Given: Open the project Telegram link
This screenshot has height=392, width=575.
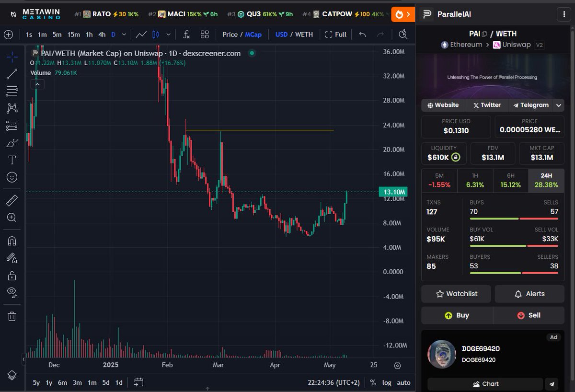Looking at the screenshot, I should pyautogui.click(x=530, y=105).
